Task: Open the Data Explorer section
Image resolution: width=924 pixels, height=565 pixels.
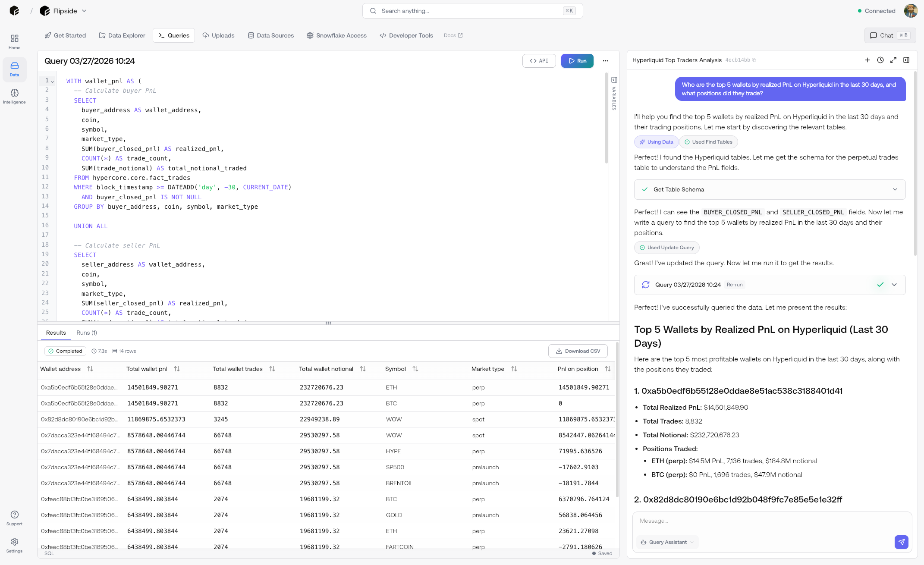Action: [x=122, y=35]
